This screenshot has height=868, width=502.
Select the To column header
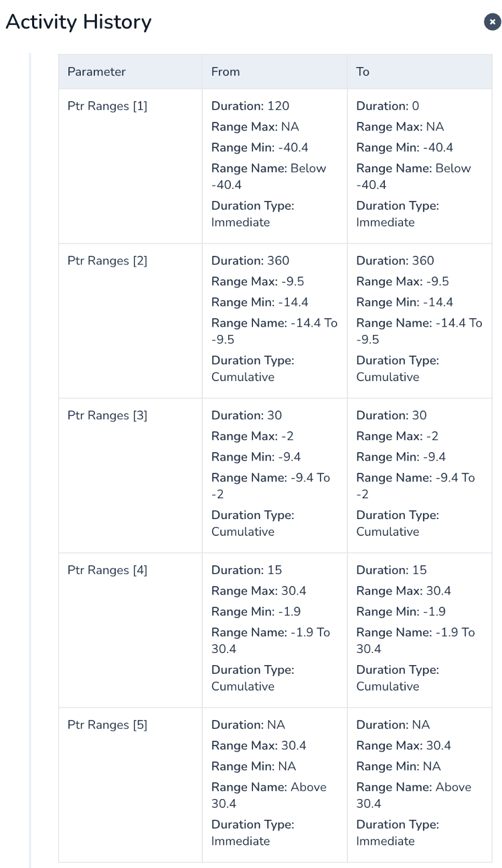[420, 72]
